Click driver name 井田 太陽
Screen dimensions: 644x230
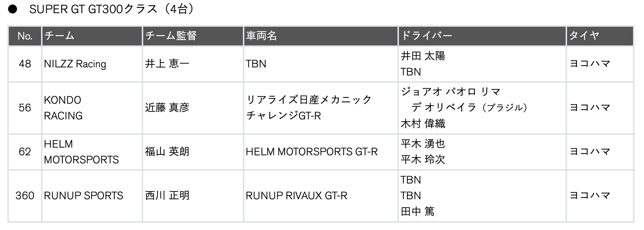[423, 56]
